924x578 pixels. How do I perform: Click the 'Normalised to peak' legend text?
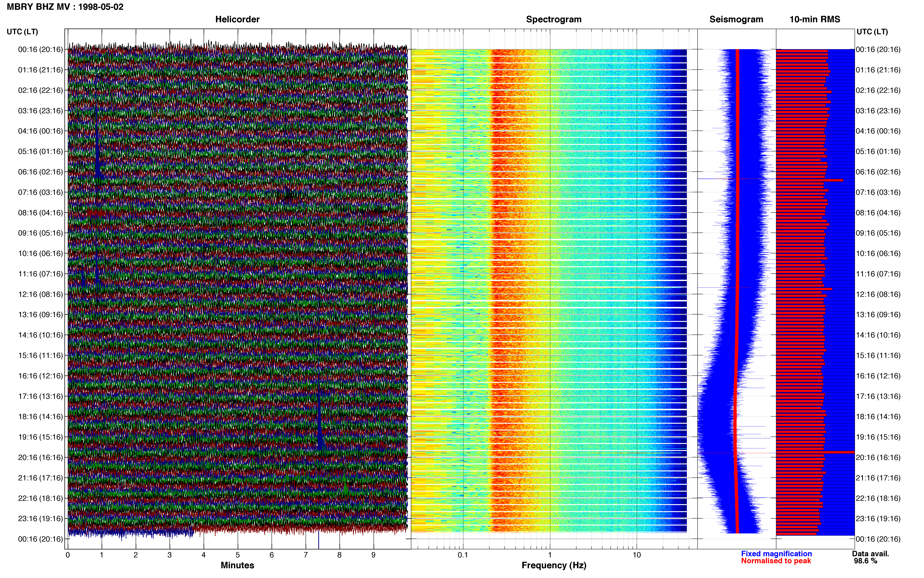tap(776, 561)
